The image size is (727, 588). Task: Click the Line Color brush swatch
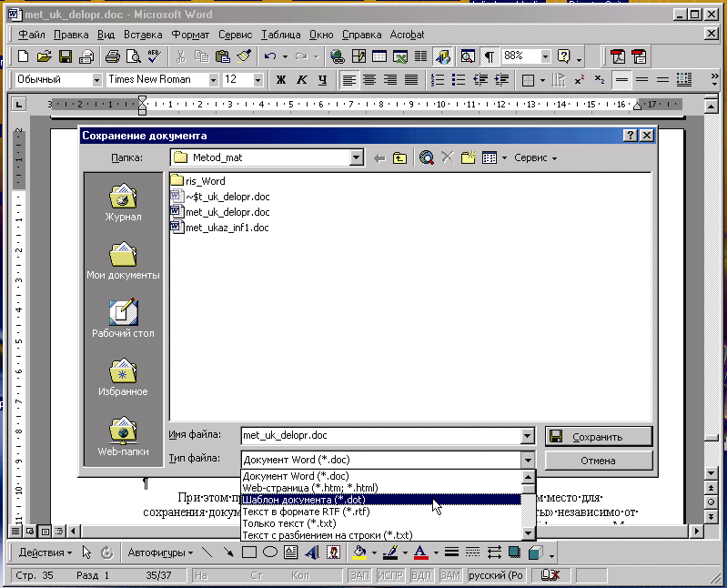coord(390,553)
